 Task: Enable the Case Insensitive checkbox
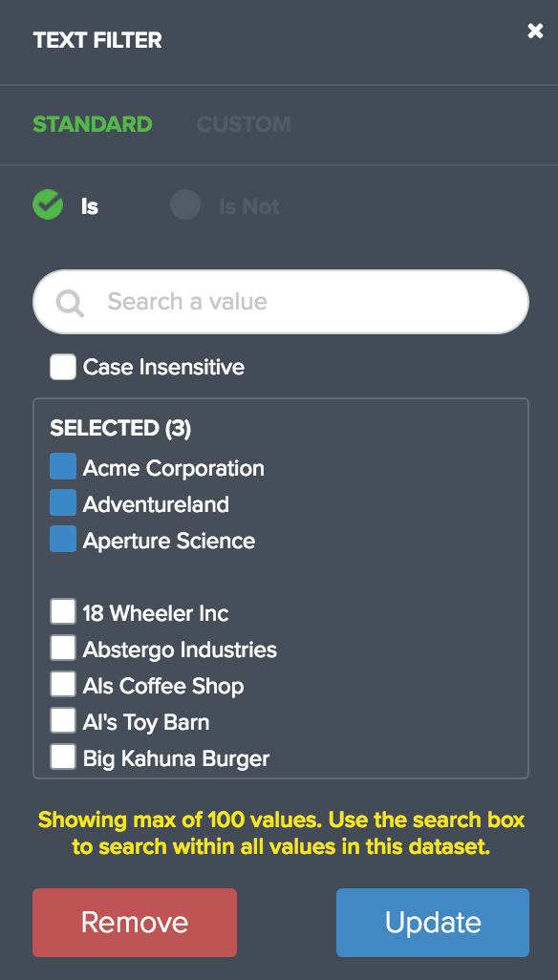pos(63,367)
